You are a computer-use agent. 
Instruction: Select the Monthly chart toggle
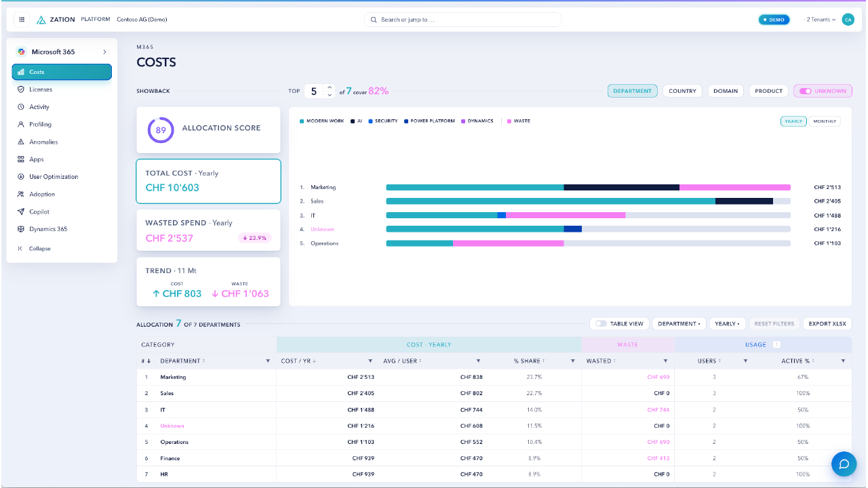pos(825,121)
